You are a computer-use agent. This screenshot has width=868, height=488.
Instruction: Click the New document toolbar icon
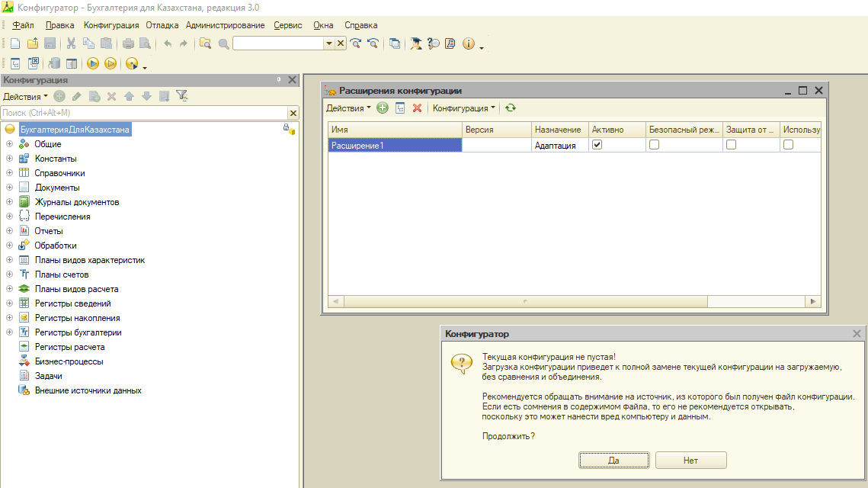pos(15,43)
